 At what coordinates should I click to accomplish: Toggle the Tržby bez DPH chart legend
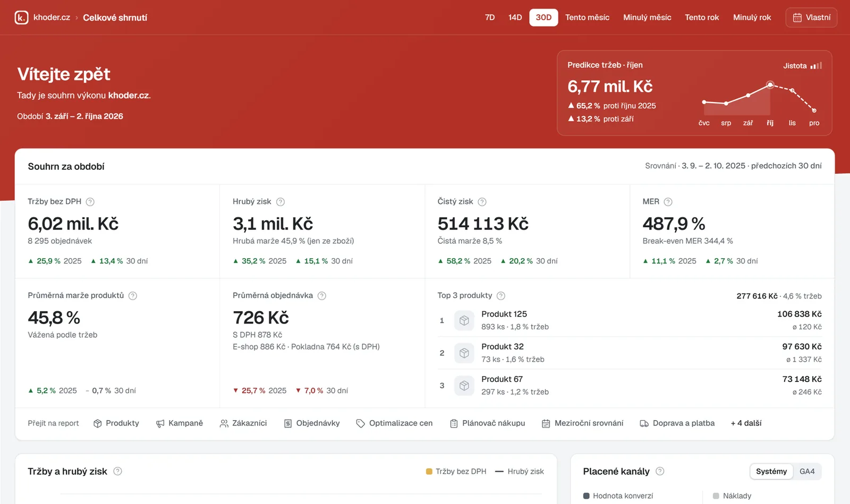456,472
